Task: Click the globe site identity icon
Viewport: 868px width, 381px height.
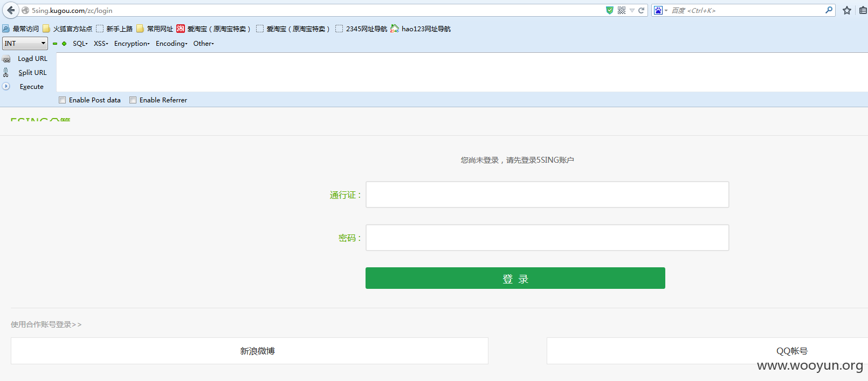Action: point(25,10)
